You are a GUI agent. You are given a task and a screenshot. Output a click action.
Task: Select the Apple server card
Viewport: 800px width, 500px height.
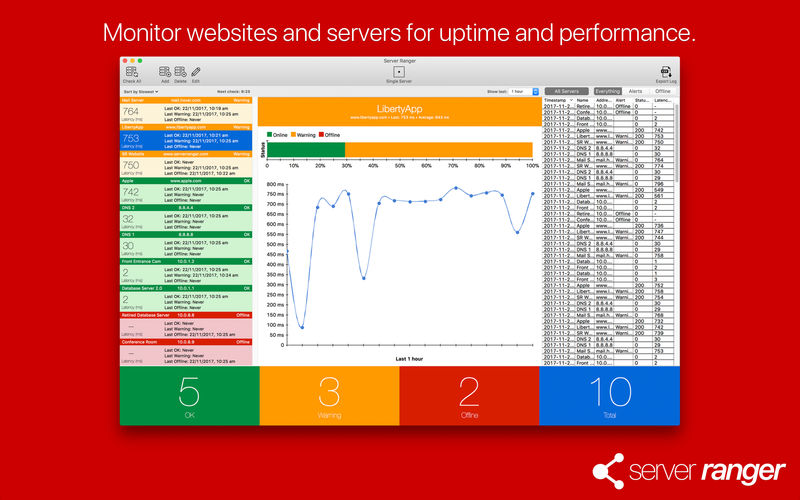click(186, 191)
